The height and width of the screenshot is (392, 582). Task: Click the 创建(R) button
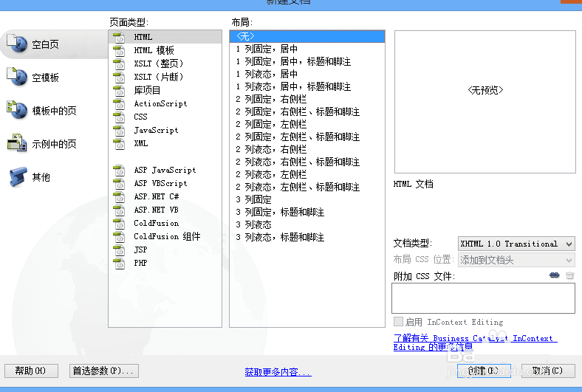click(484, 371)
